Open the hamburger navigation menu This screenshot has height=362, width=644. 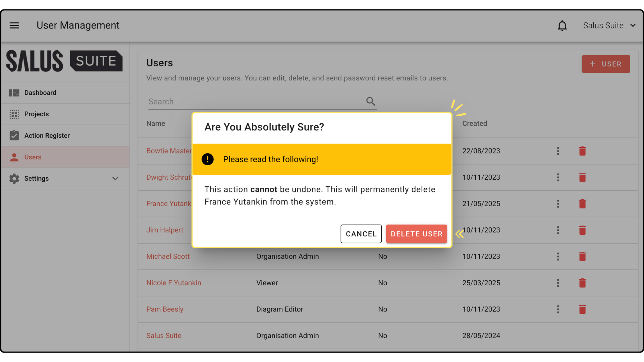tap(14, 25)
